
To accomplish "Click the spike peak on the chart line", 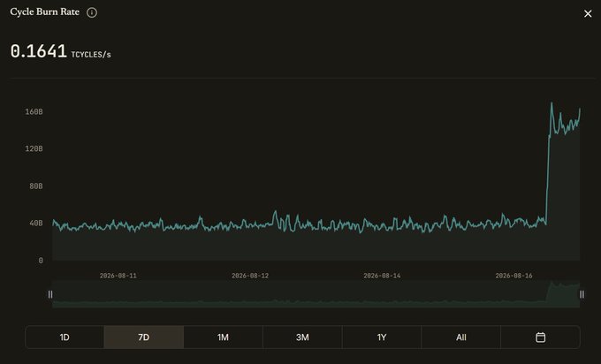I will (552, 103).
